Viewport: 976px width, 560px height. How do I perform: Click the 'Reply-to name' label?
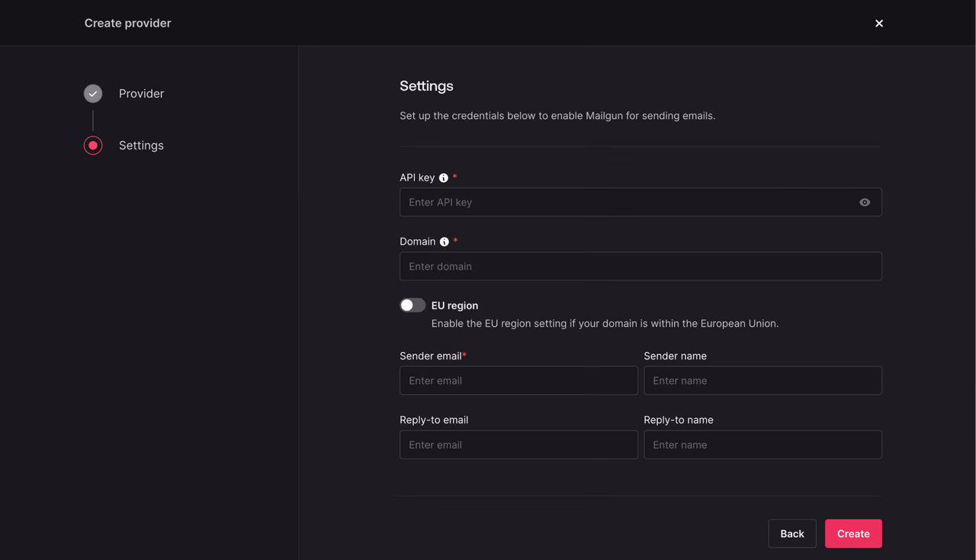(x=679, y=420)
